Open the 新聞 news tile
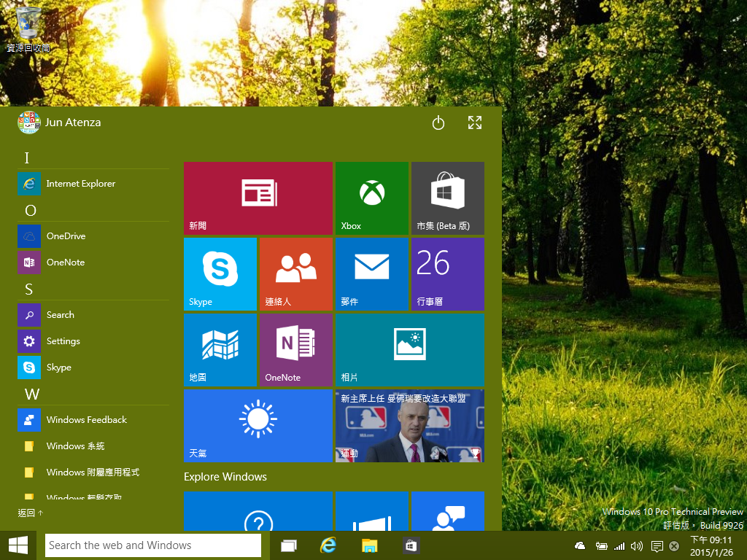The image size is (747, 560). (x=258, y=198)
